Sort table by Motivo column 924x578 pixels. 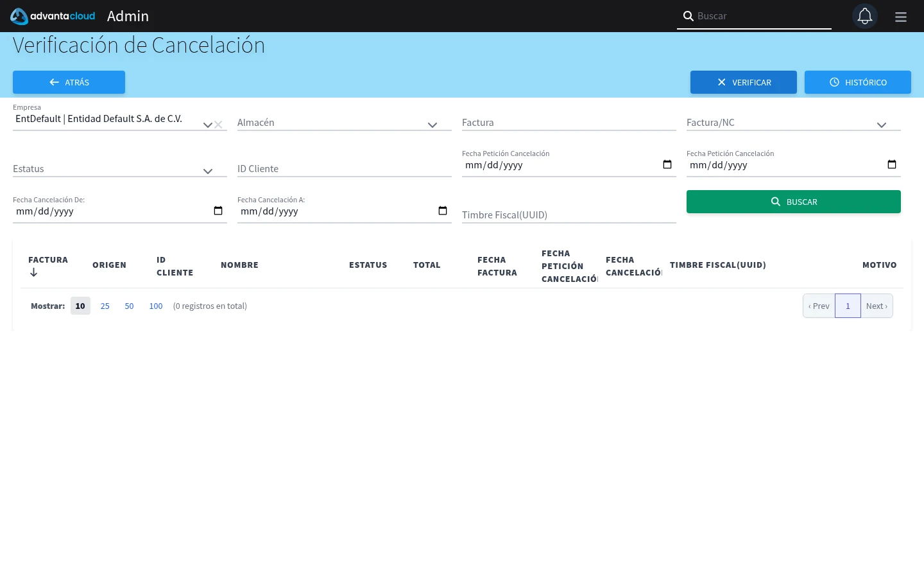(x=880, y=265)
